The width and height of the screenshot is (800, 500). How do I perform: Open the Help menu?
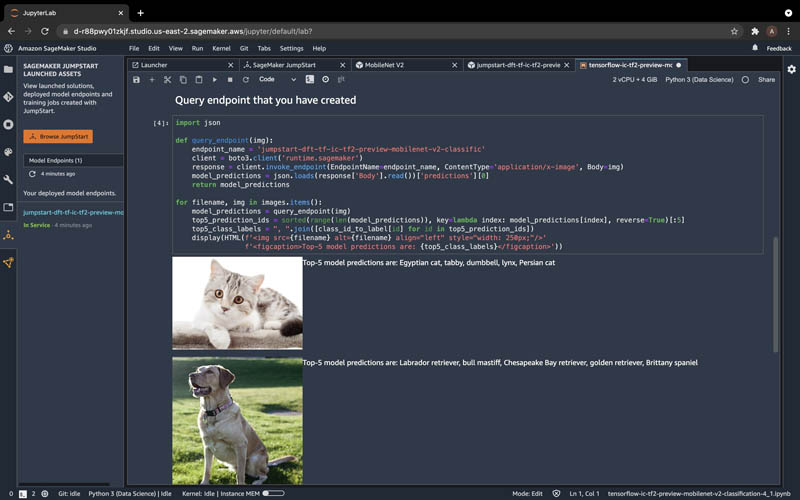coord(319,48)
